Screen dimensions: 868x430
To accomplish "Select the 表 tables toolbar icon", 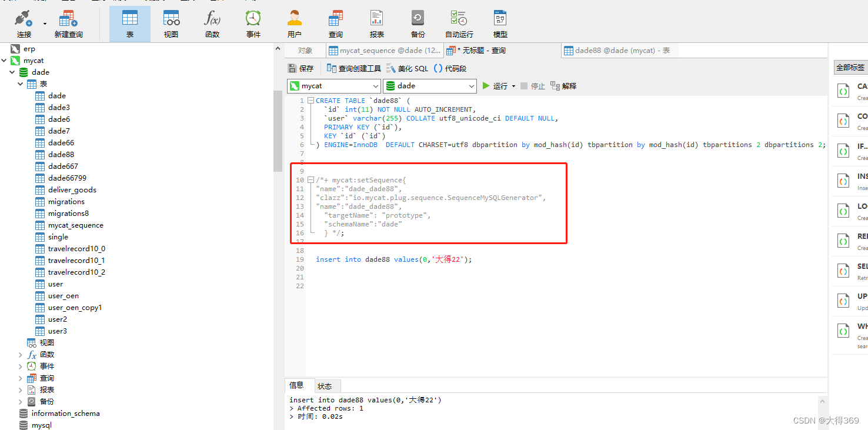I will tap(130, 24).
